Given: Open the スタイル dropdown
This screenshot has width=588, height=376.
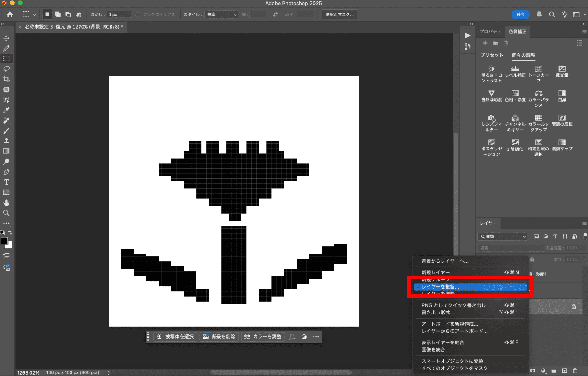Looking at the screenshot, I should point(221,14).
